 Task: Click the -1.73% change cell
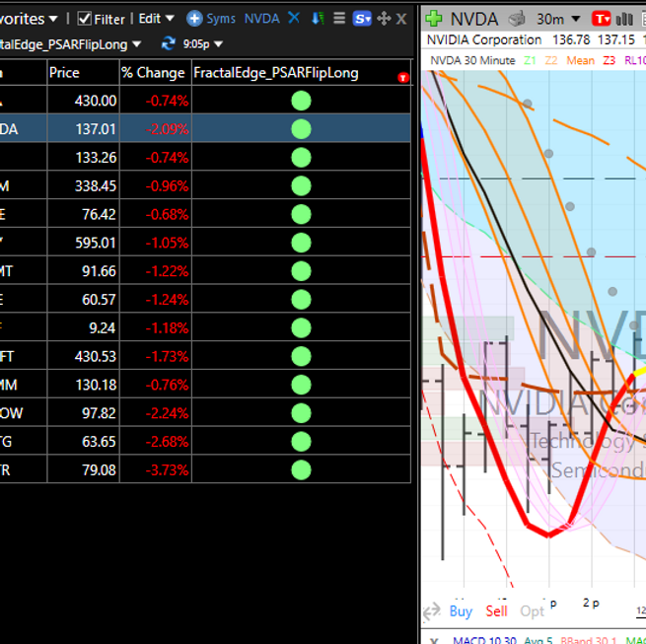(155, 357)
